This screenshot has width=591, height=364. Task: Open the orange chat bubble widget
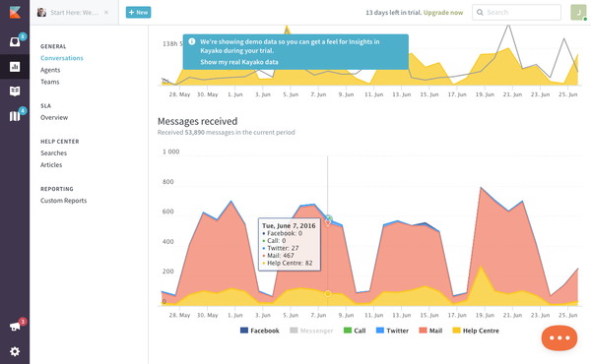point(559,337)
